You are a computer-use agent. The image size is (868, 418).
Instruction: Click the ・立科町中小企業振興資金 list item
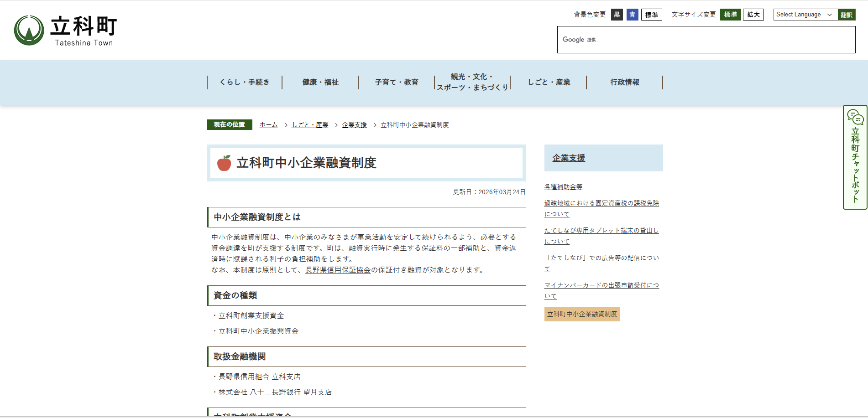point(255,331)
